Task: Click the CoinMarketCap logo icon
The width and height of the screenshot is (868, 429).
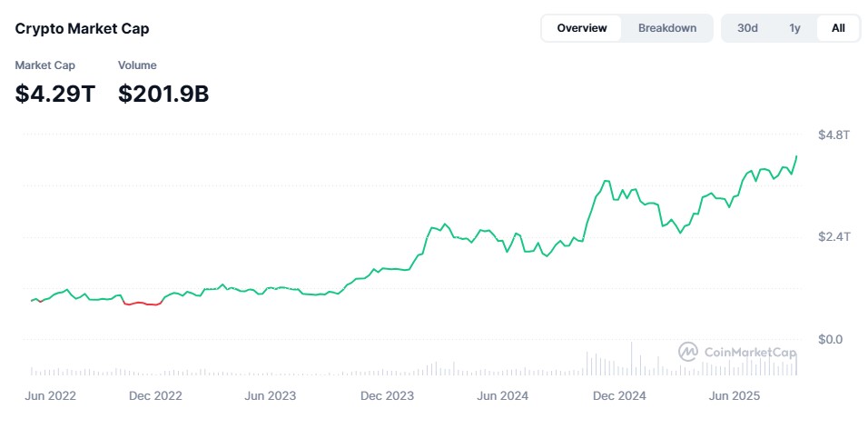Action: pyautogui.click(x=688, y=352)
